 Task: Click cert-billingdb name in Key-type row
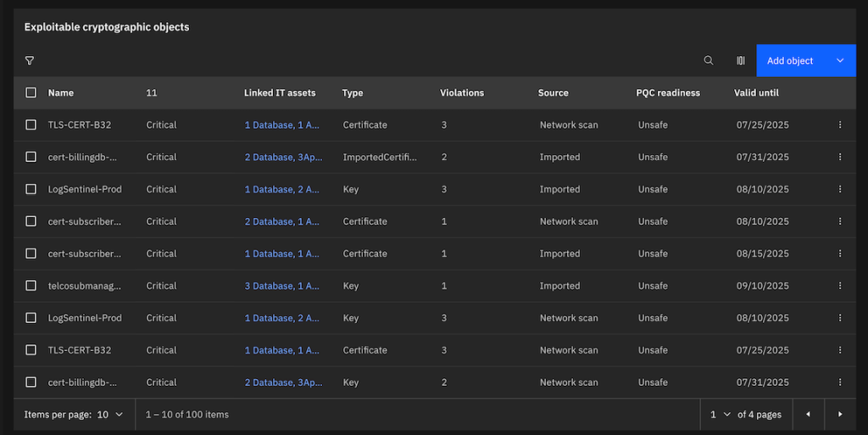click(x=82, y=382)
